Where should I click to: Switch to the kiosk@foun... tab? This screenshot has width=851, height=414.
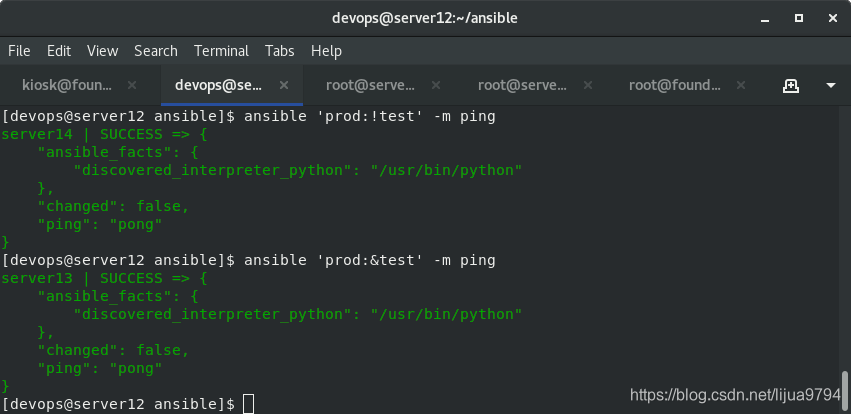click(67, 85)
